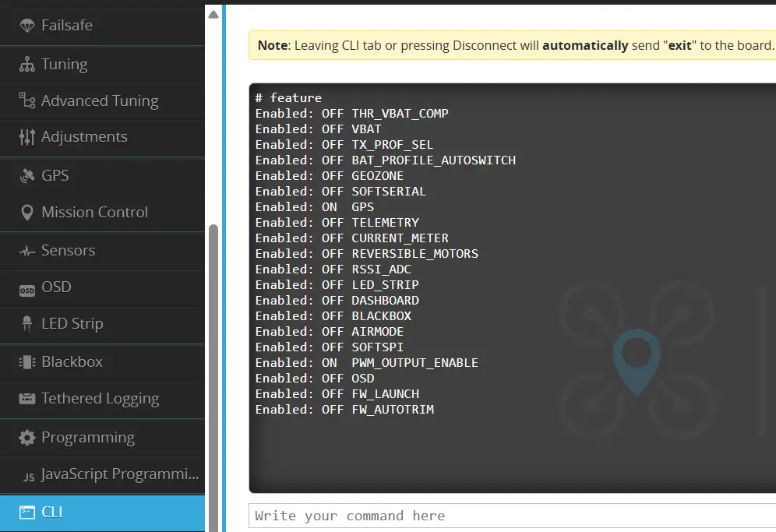The width and height of the screenshot is (776, 532).
Task: Click the yellow CLI exit note text
Action: coord(516,45)
